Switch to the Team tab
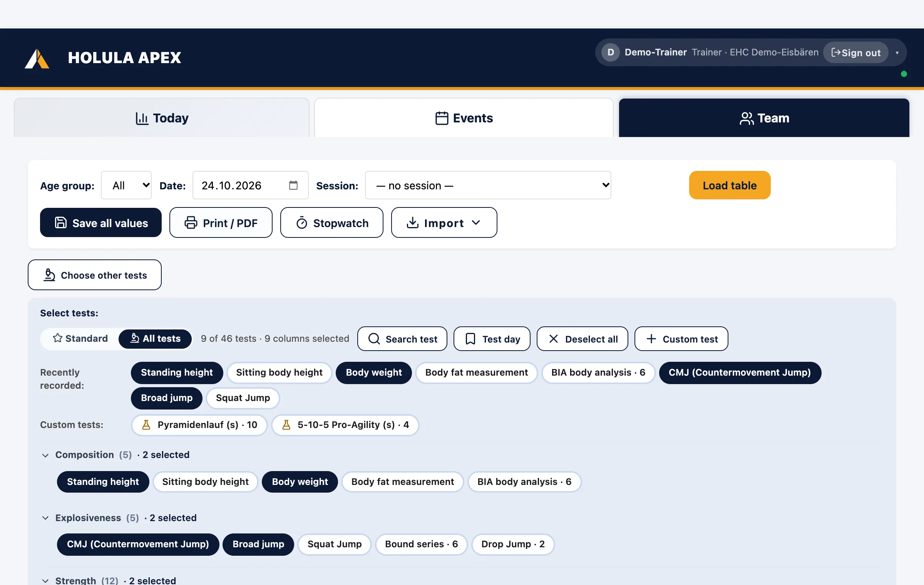The width and height of the screenshot is (924, 585). tap(764, 118)
